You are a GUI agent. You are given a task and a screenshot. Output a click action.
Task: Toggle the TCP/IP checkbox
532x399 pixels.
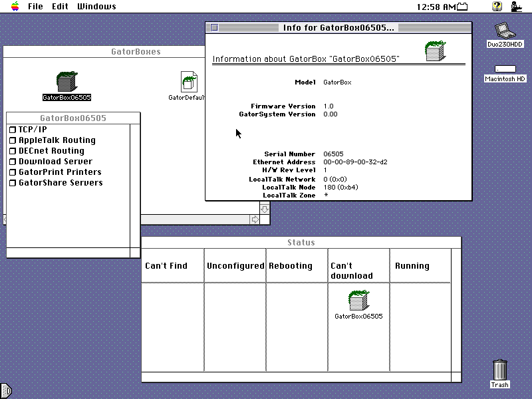point(13,130)
